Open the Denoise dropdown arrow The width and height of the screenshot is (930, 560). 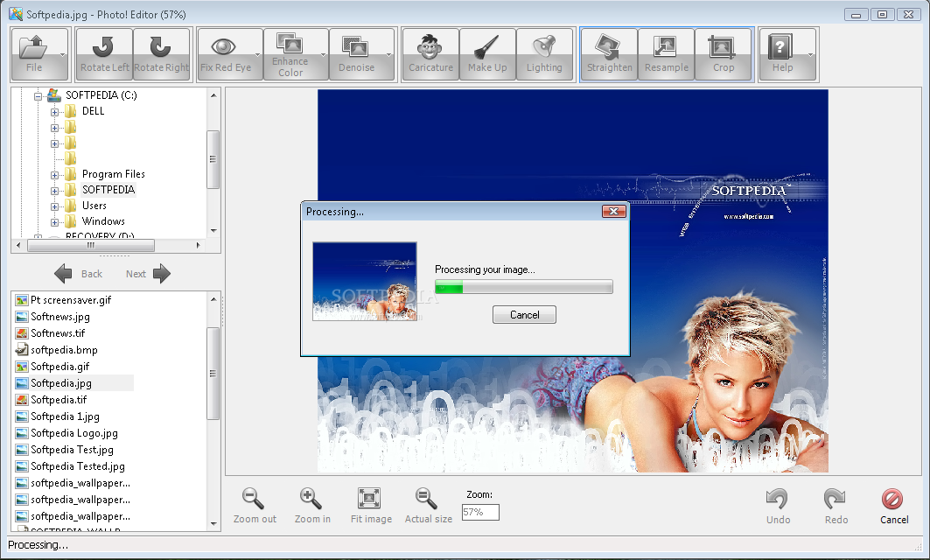389,55
